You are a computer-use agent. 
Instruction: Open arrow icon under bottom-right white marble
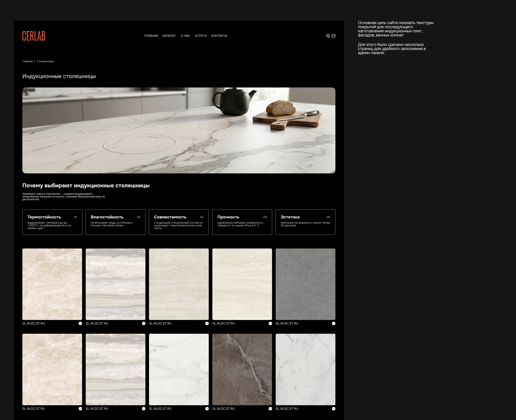[x=334, y=409]
